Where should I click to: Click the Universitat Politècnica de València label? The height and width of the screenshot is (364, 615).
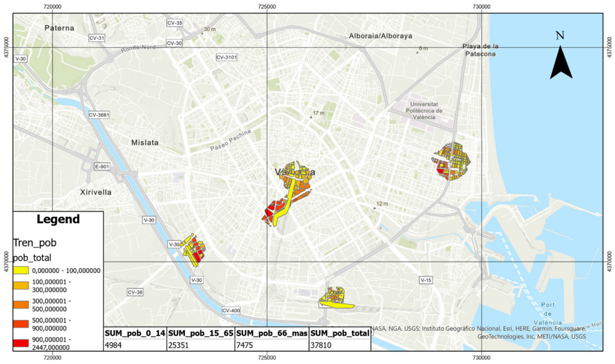pos(424,111)
